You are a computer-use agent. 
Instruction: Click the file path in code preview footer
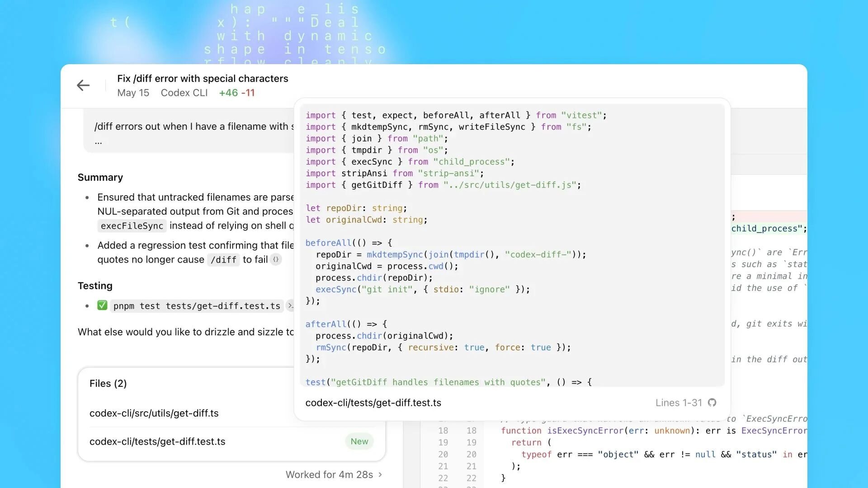click(x=373, y=403)
